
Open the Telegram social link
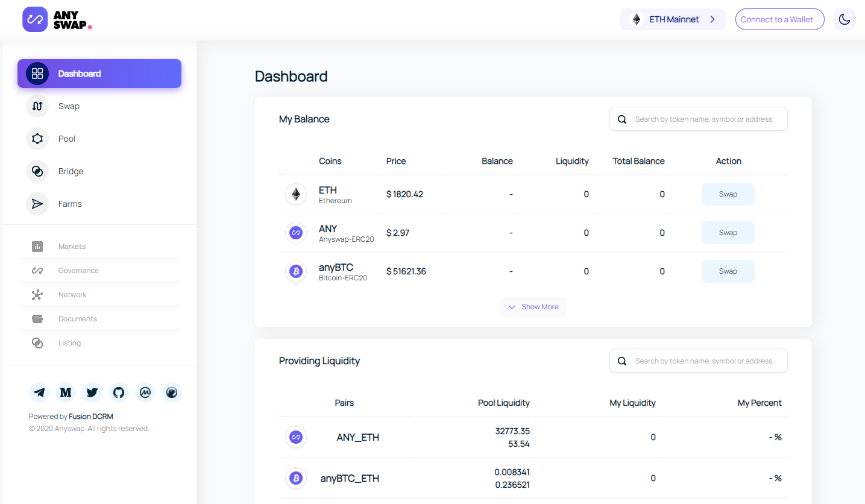tap(39, 392)
